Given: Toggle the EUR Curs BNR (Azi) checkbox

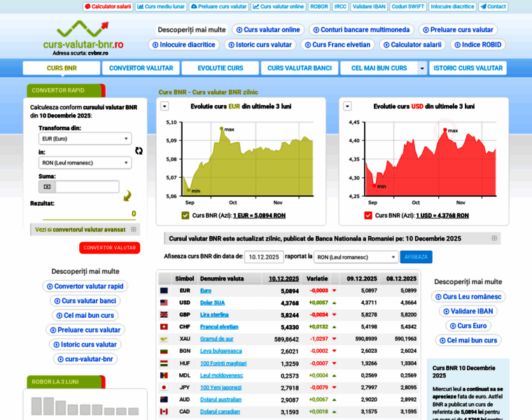Looking at the screenshot, I should pos(185,216).
